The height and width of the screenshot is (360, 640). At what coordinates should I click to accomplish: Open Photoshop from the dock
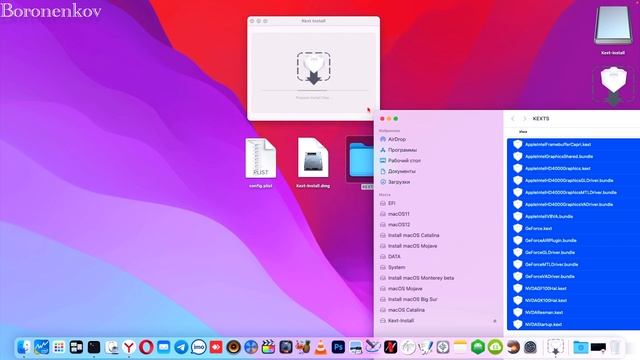click(x=338, y=347)
